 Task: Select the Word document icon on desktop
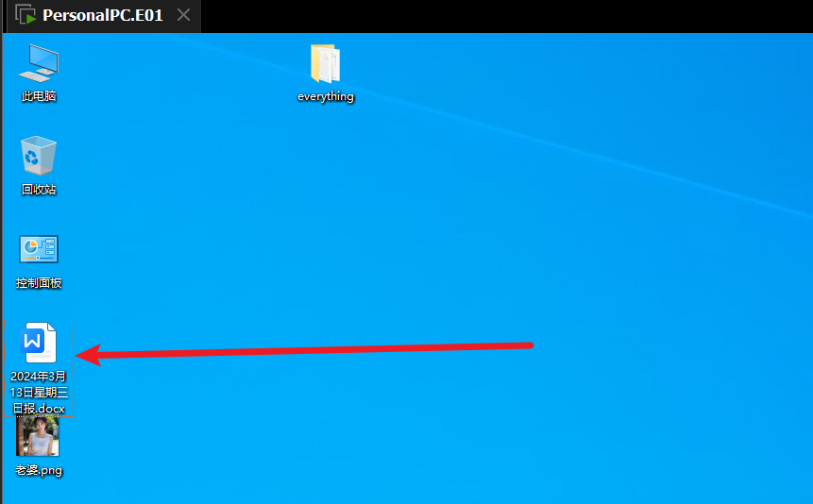pyautogui.click(x=40, y=342)
